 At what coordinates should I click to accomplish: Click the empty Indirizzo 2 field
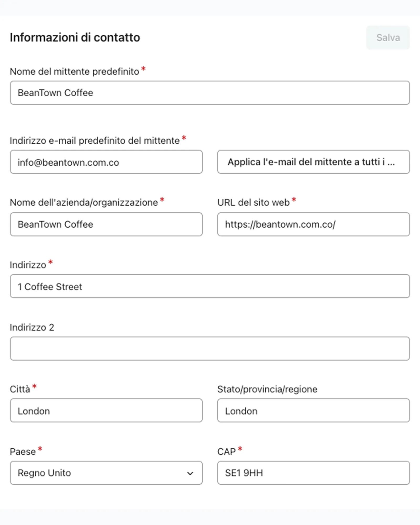(210, 349)
